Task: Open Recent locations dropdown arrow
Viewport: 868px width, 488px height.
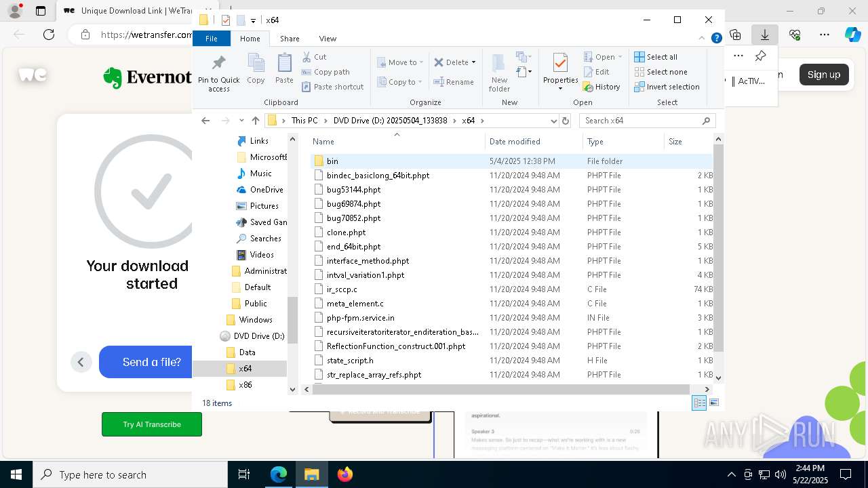Action: tap(241, 121)
